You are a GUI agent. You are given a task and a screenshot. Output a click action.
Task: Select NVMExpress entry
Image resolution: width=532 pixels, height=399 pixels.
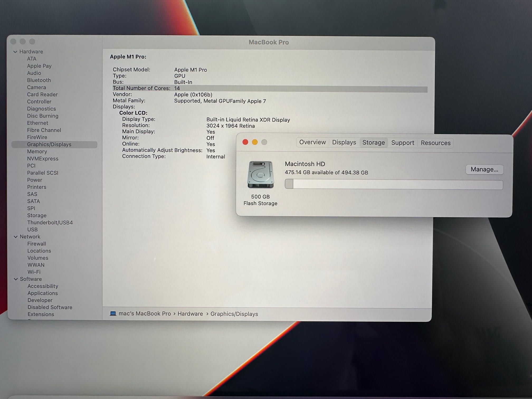43,159
